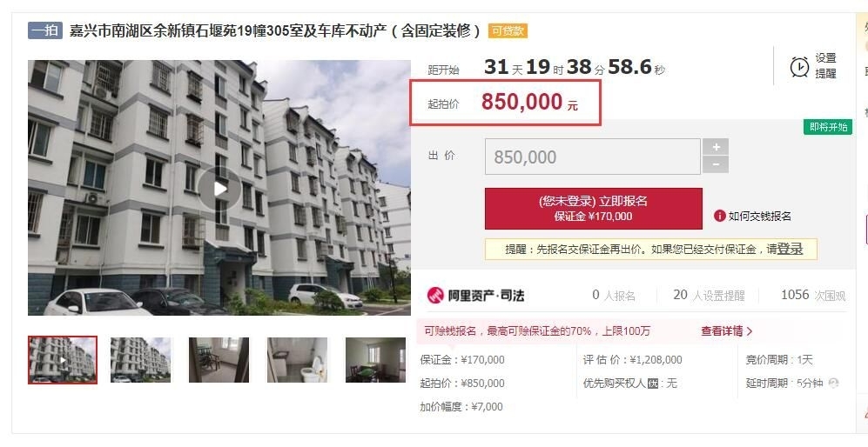
Task: Select the first building thumbnail with video
Action: pos(63,359)
